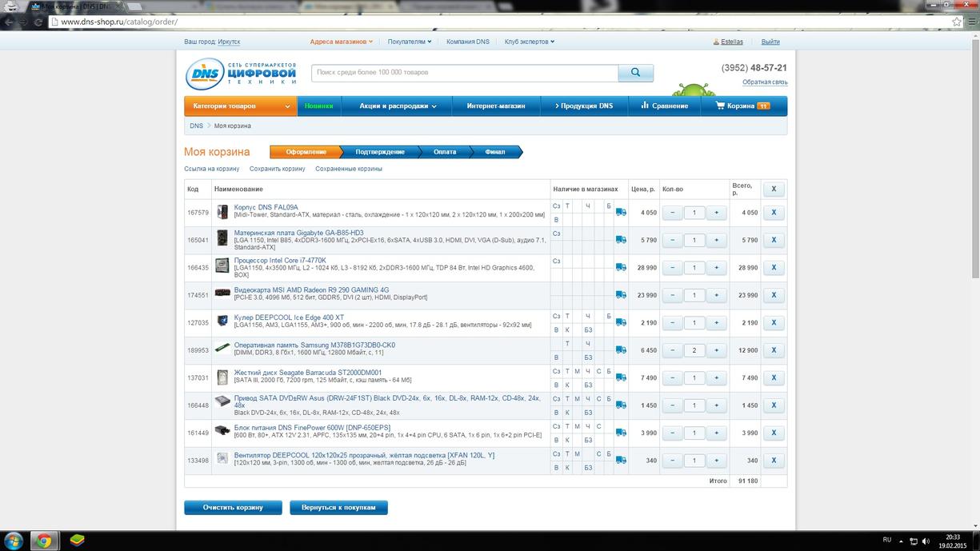Open Интернет-магазин menu tab

[496, 106]
